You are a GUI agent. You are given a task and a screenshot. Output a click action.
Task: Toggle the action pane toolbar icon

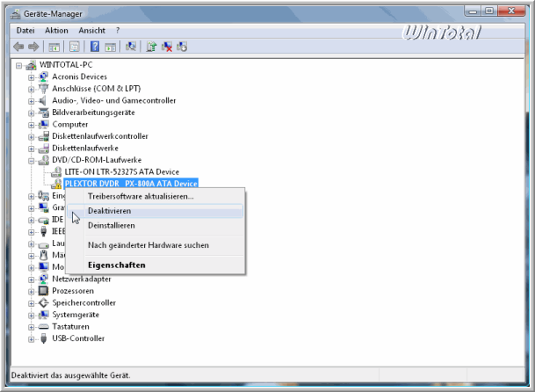tap(110, 47)
